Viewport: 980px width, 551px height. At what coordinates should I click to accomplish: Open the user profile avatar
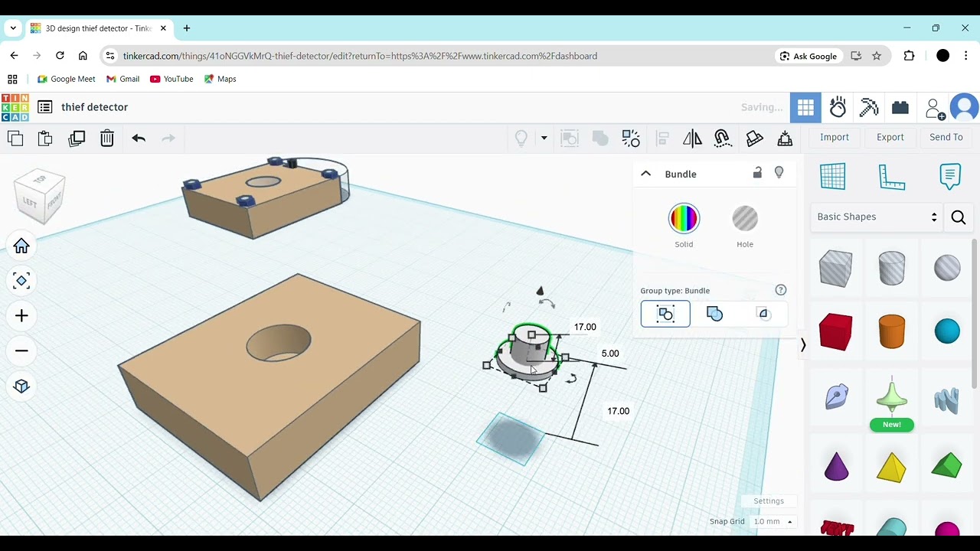[965, 108]
